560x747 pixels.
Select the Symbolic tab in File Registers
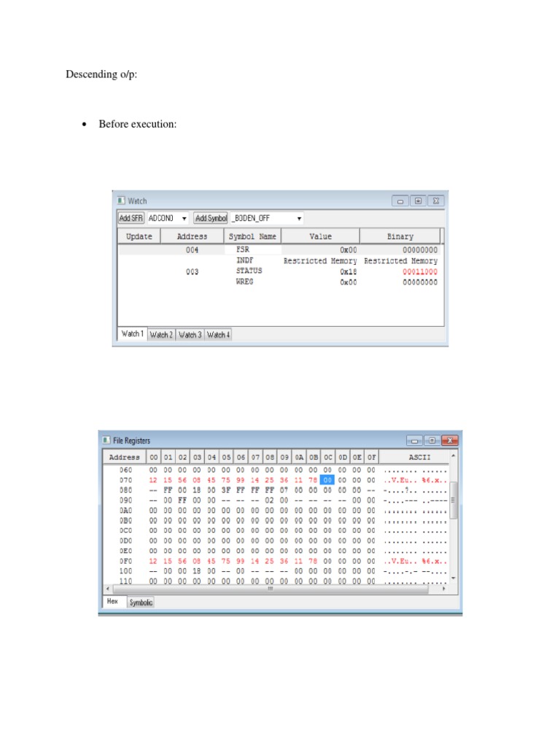tap(141, 602)
